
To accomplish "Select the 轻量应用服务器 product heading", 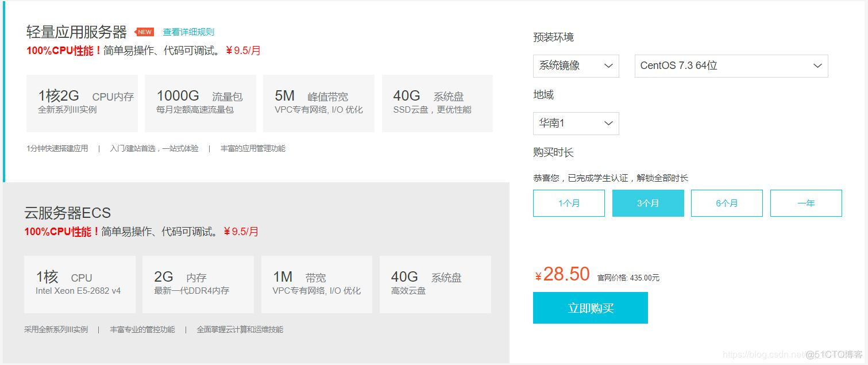I will [76, 32].
